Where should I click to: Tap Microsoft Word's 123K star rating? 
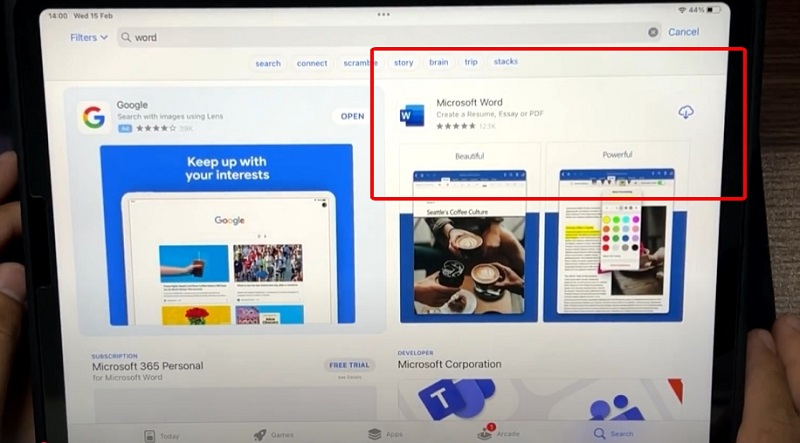(x=465, y=126)
